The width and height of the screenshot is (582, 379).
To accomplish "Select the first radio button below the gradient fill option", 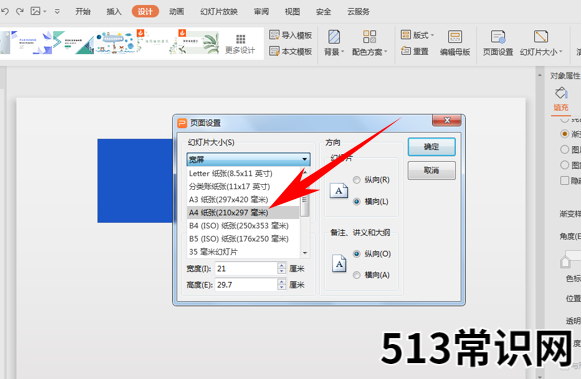I will tap(565, 149).
